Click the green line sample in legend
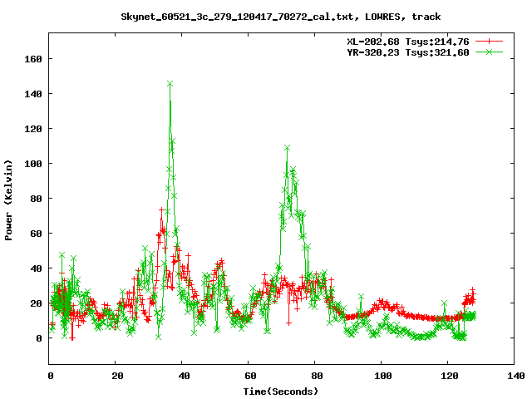 click(x=489, y=52)
